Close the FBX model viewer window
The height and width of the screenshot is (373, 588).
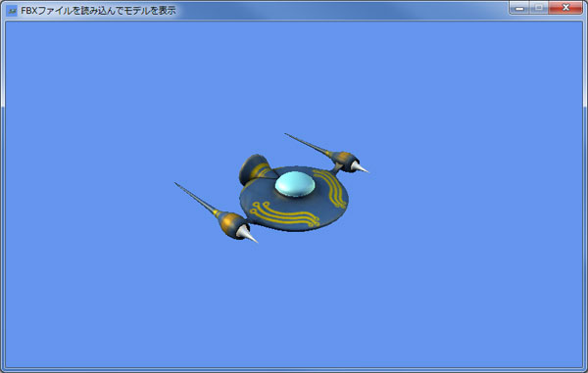click(x=565, y=8)
